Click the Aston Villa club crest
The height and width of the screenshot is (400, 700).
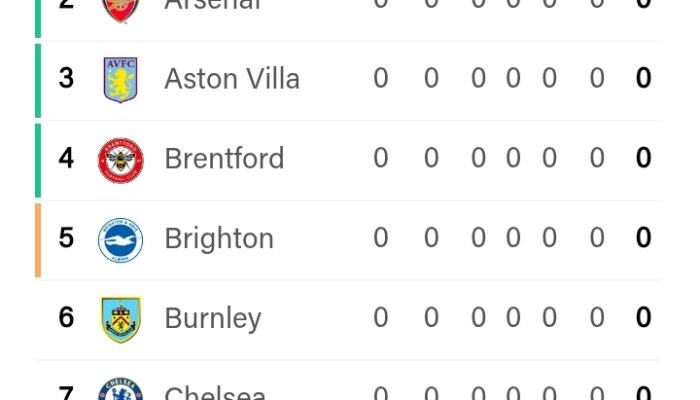pyautogui.click(x=121, y=79)
